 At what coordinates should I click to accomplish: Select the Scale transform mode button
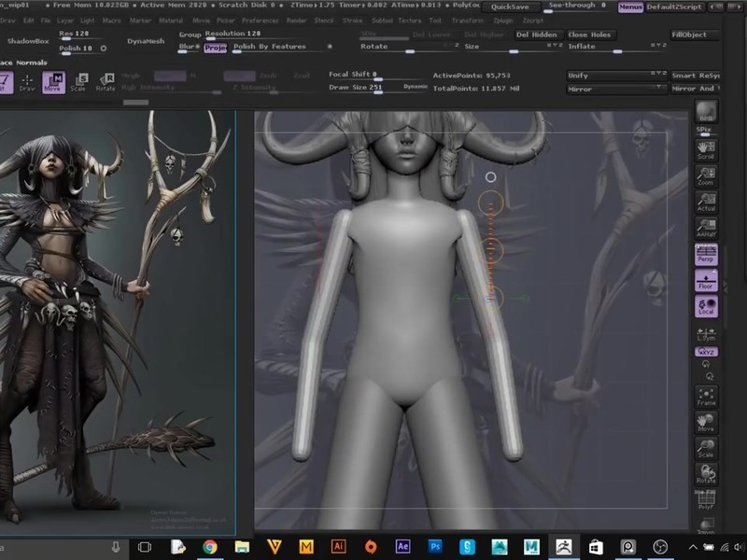coord(79,82)
